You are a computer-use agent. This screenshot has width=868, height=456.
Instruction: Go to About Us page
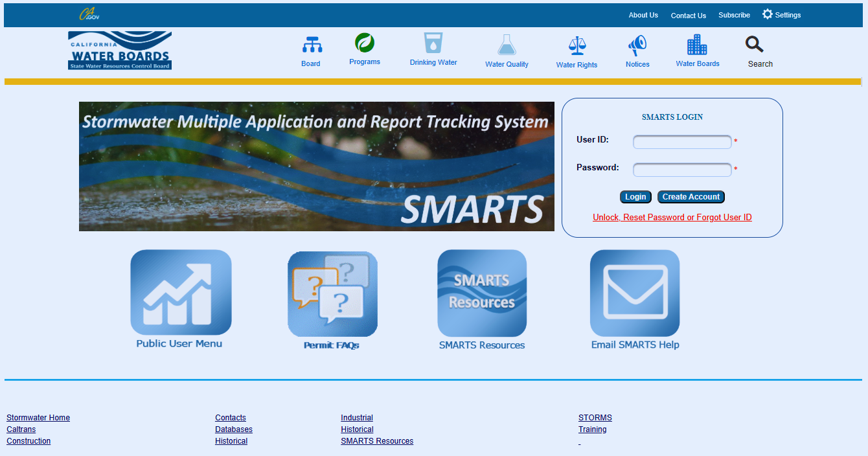click(643, 15)
